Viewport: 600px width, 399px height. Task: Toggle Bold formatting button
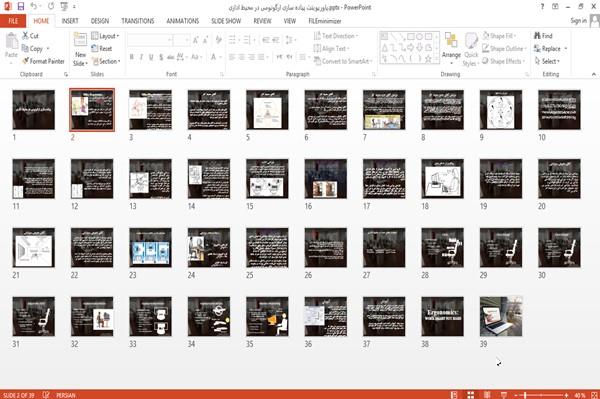click(131, 57)
